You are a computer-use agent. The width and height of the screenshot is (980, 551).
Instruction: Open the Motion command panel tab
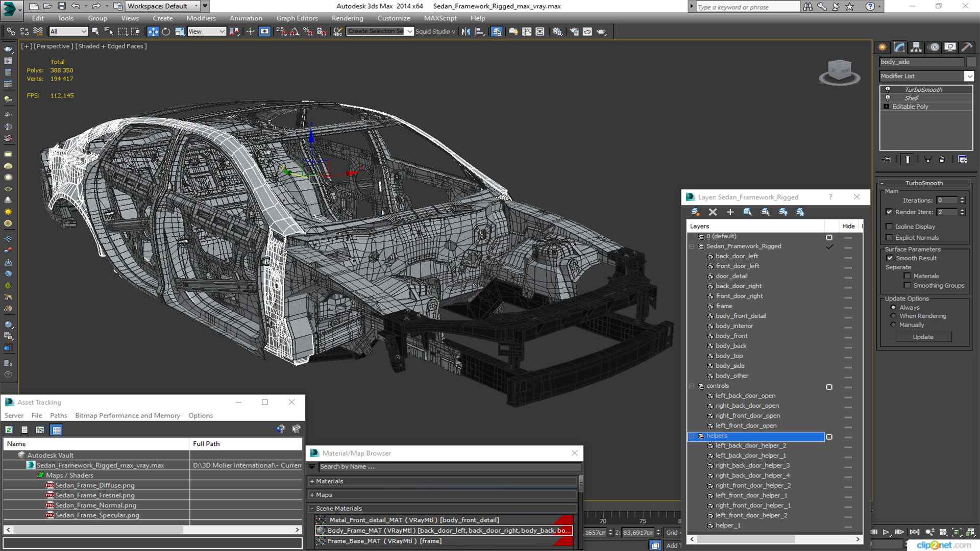(x=934, y=47)
